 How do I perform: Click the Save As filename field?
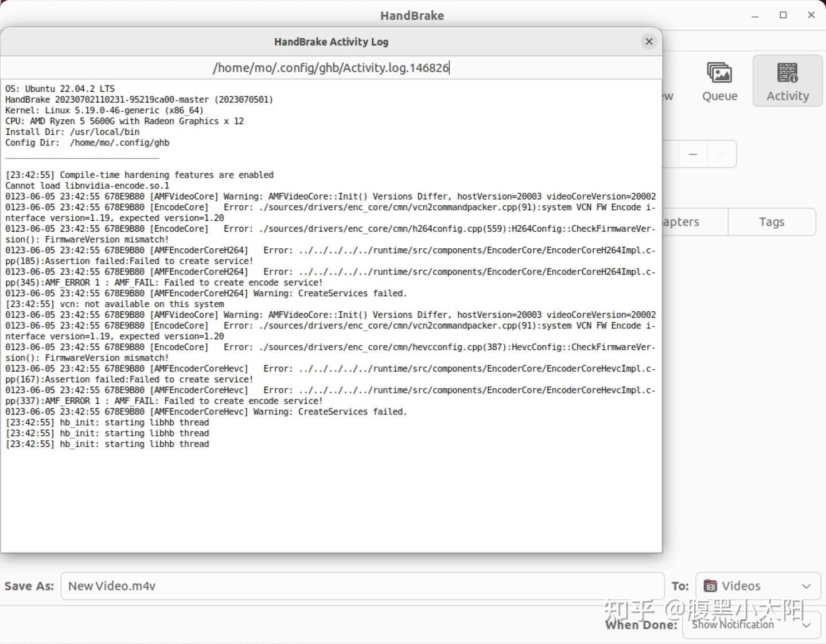coord(229,586)
